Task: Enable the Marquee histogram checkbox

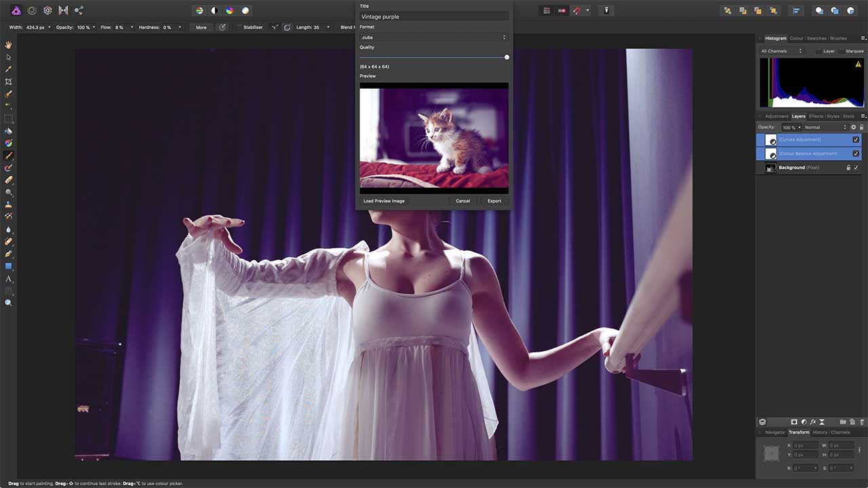Action: tap(842, 51)
